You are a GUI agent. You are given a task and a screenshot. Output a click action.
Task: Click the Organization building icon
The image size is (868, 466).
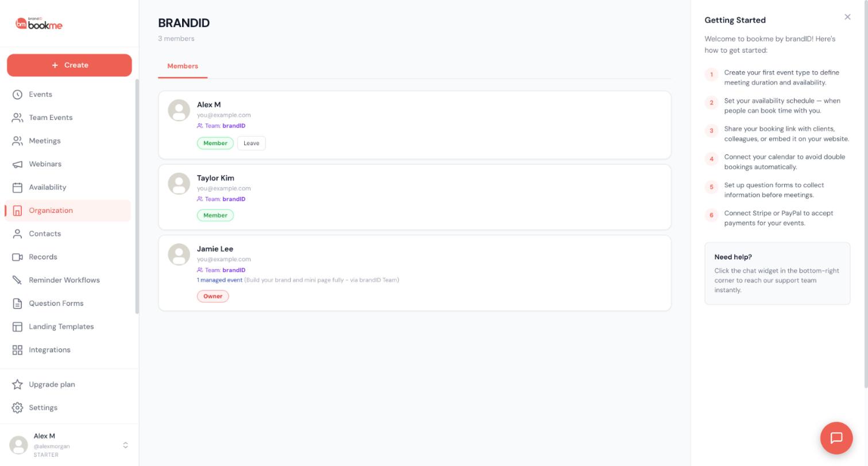click(17, 211)
